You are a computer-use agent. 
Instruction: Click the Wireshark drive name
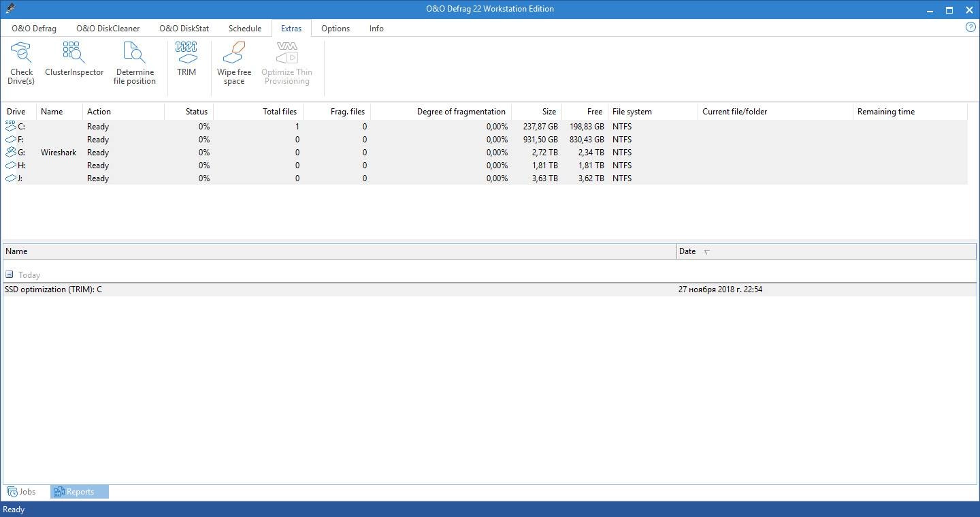point(59,153)
